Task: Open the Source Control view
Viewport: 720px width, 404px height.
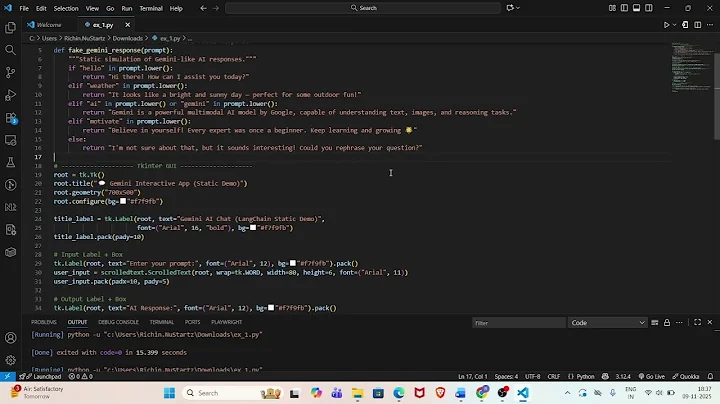Action: click(10, 73)
